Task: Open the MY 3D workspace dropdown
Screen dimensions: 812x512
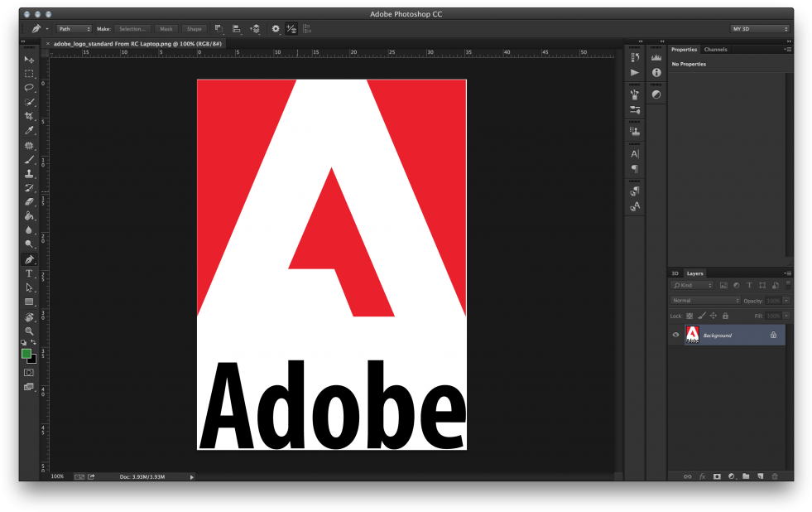Action: pos(759,29)
